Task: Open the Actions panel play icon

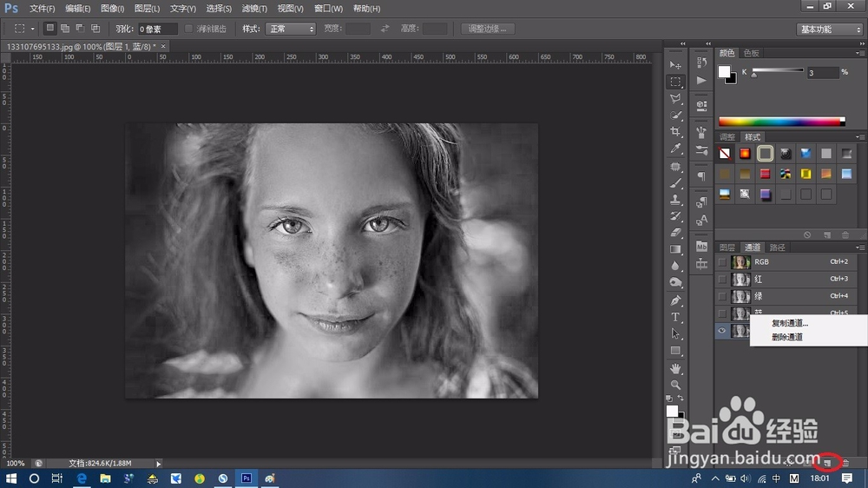Action: [701, 80]
